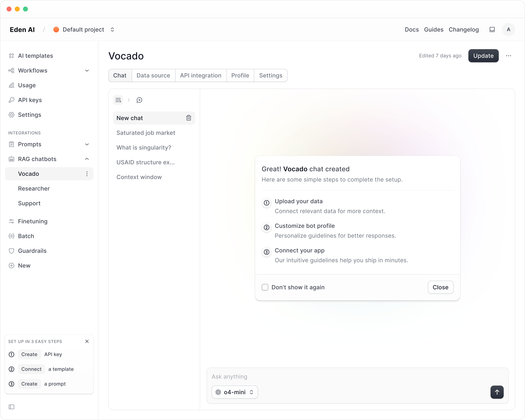Click Connect a template button
The height and width of the screenshot is (420, 525).
(x=31, y=369)
